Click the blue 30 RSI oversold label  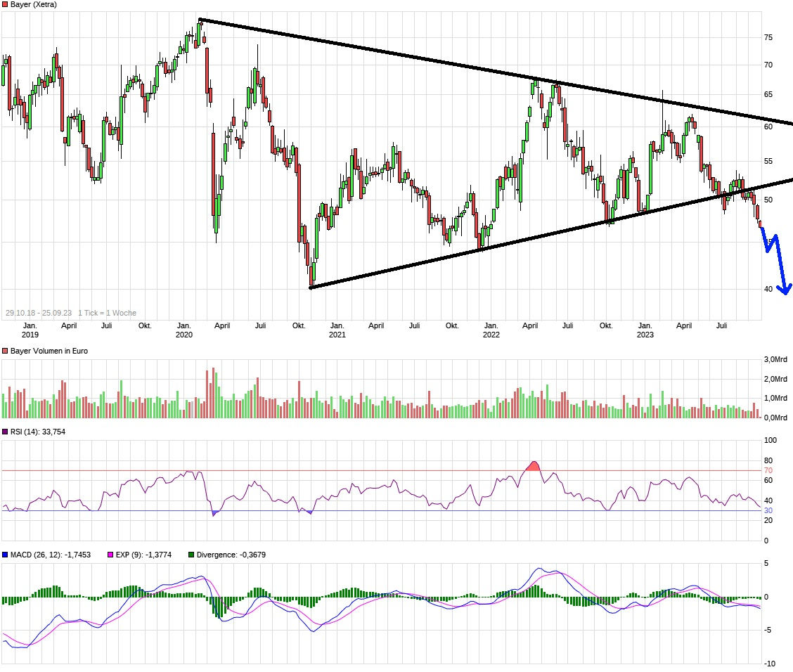pyautogui.click(x=768, y=511)
